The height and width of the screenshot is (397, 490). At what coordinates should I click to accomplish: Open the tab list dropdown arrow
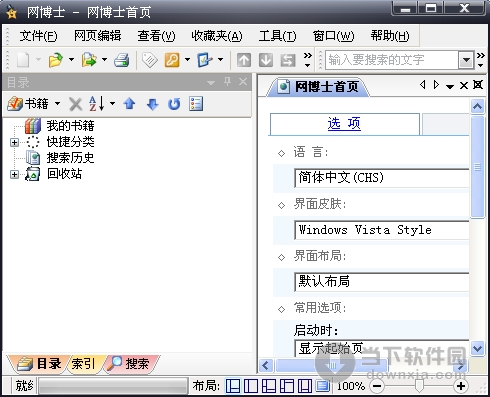450,87
